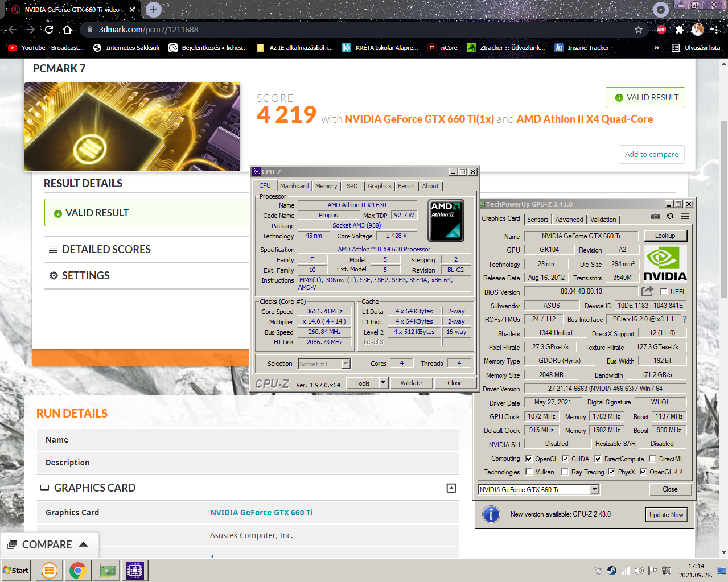Viewport: 728px width, 582px height.
Task: Switch to the GPU-Z Sensors tab
Action: pyautogui.click(x=537, y=219)
